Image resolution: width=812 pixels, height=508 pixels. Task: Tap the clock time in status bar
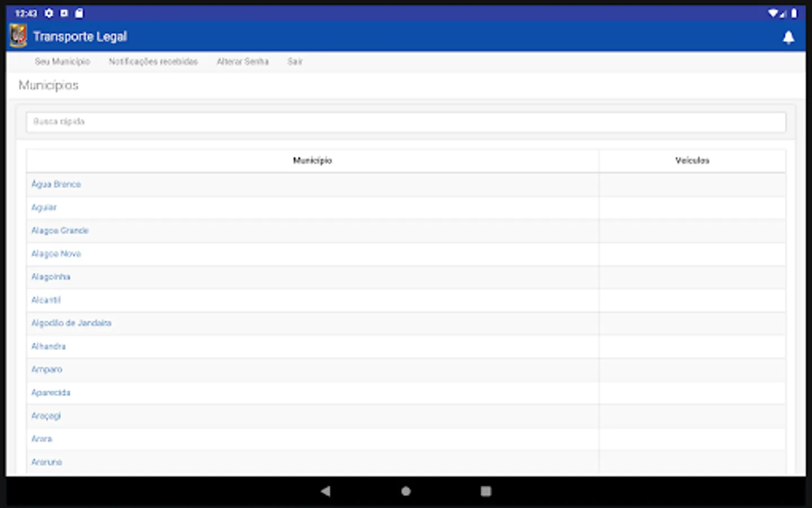[26, 13]
